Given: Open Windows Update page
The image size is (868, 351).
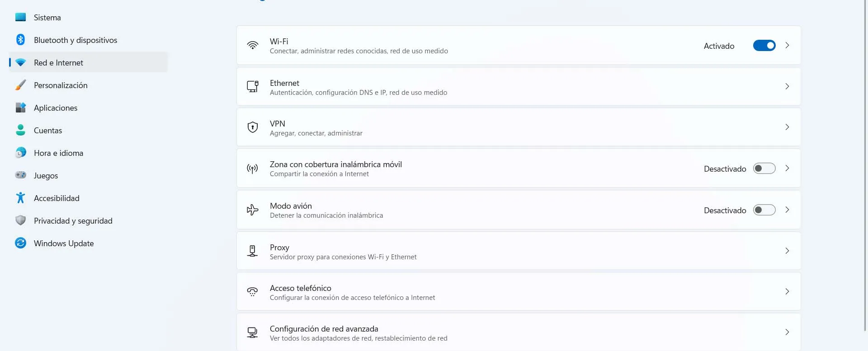Looking at the screenshot, I should pos(89,243).
